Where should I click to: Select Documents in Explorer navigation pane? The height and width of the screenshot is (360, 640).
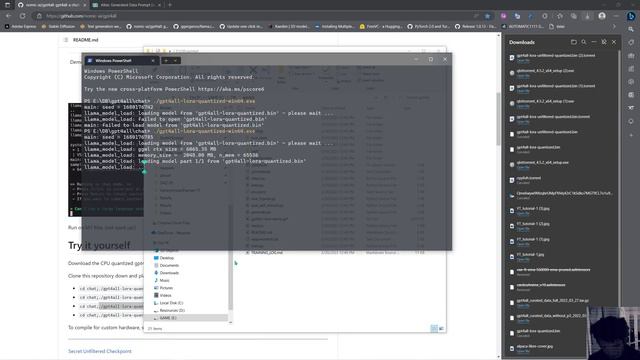tap(169, 265)
